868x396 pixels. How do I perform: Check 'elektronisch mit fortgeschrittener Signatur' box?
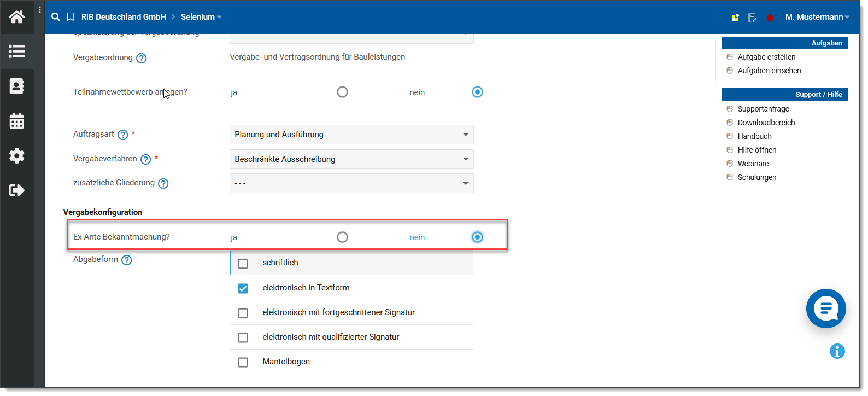[243, 313]
